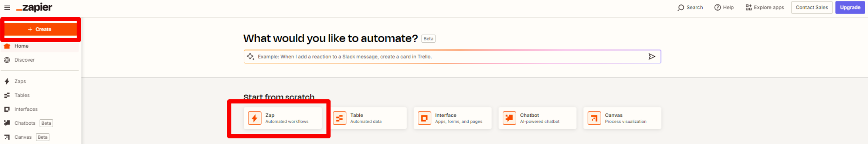Focus the automation prompt input field

point(452,56)
